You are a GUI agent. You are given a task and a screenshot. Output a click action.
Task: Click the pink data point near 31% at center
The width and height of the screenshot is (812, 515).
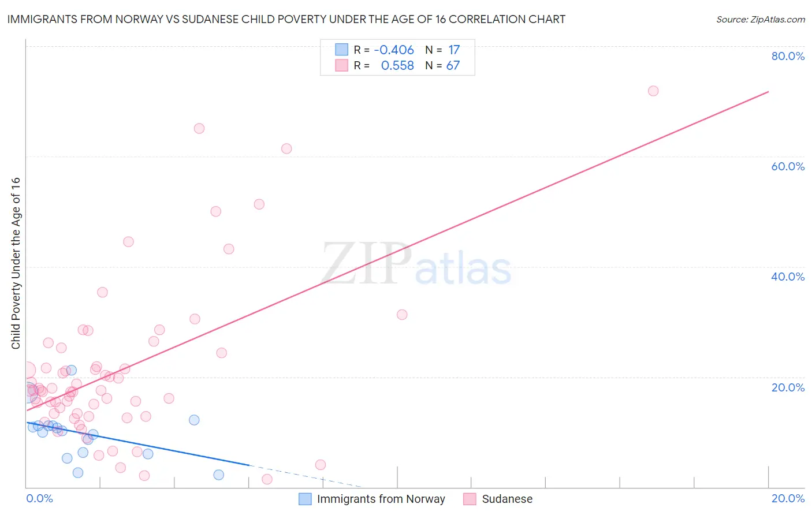tap(402, 315)
